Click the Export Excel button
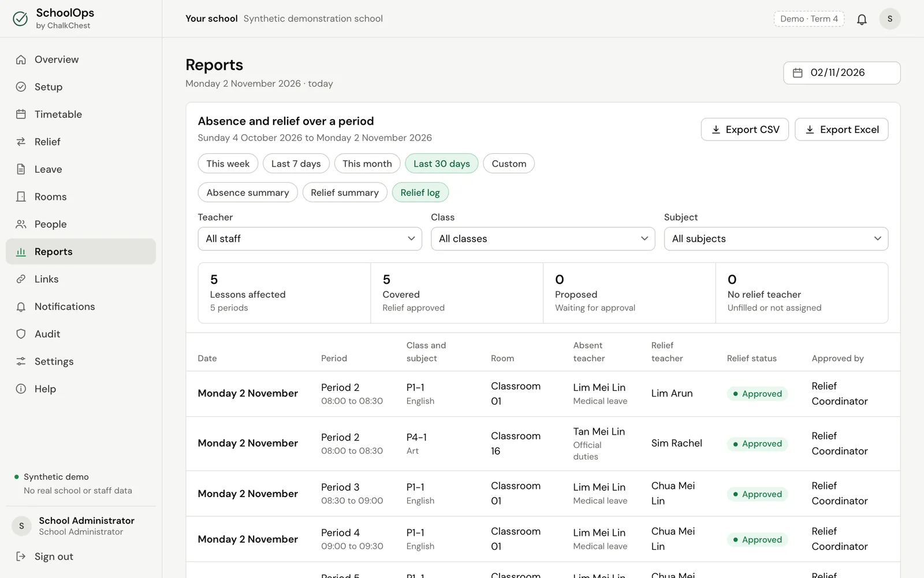Viewport: 924px width, 578px height. coord(841,129)
